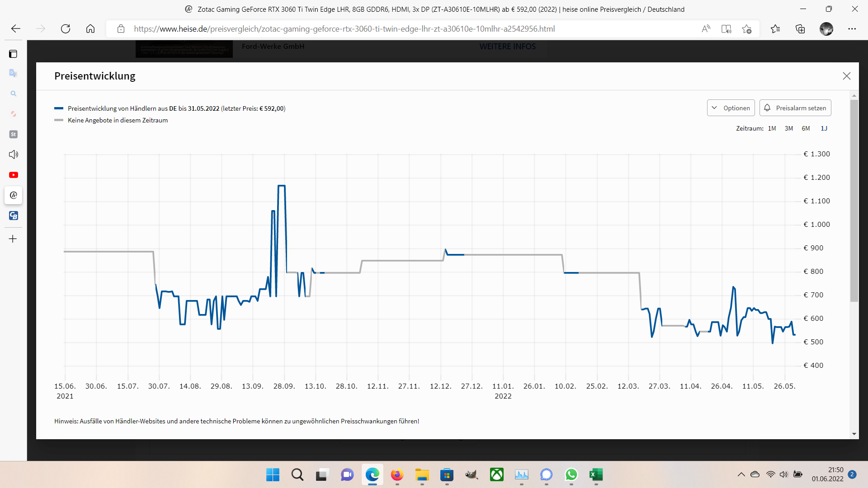Click the address bar URL field

point(344,29)
